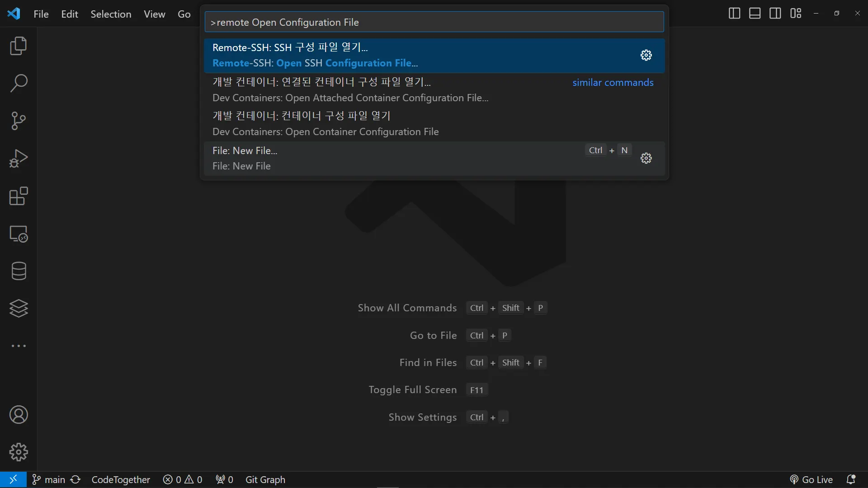
Task: Configure keybinding gear for File: New File
Action: tap(646, 158)
